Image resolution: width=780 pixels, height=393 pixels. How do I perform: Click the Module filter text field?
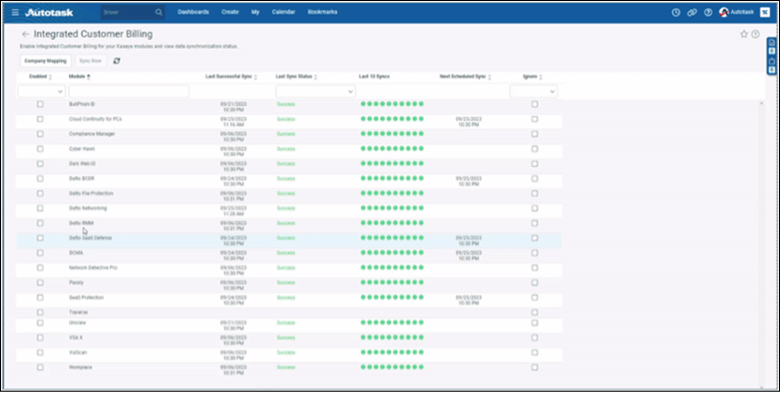click(x=129, y=92)
